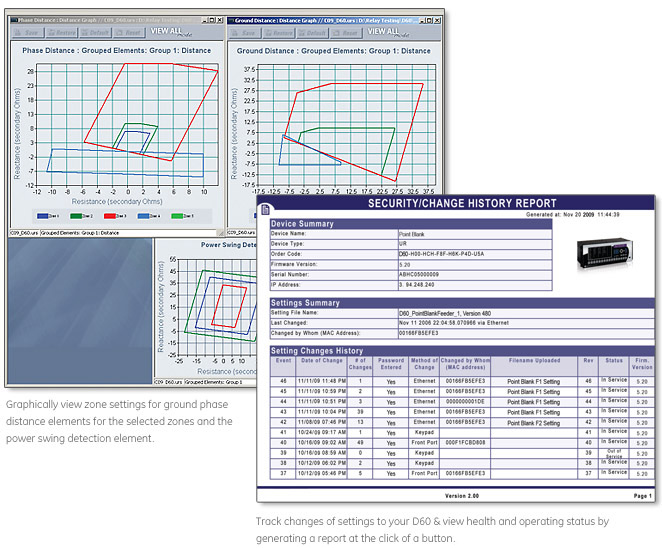This screenshot has width=662, height=548.
Task: Click the Firm. Version column header
Action: [x=642, y=364]
